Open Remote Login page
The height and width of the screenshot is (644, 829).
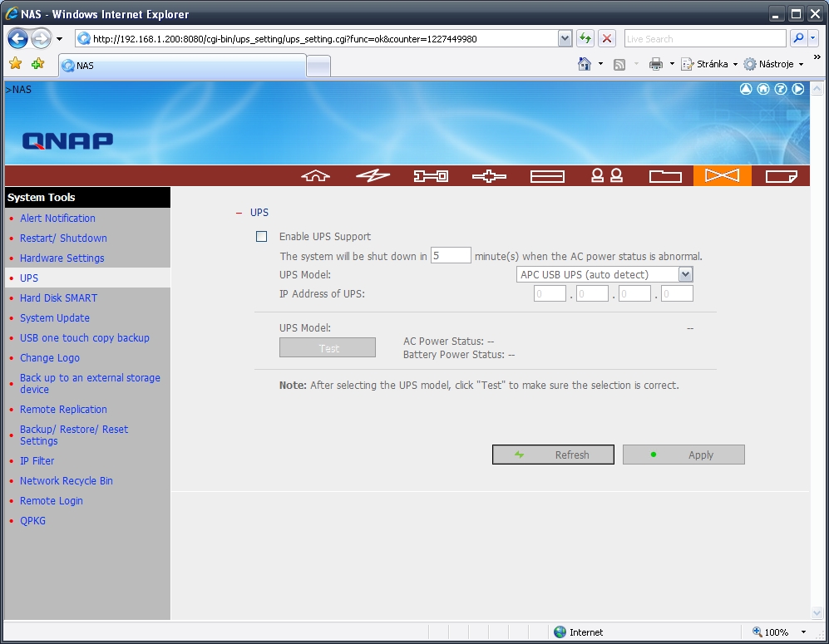(52, 501)
